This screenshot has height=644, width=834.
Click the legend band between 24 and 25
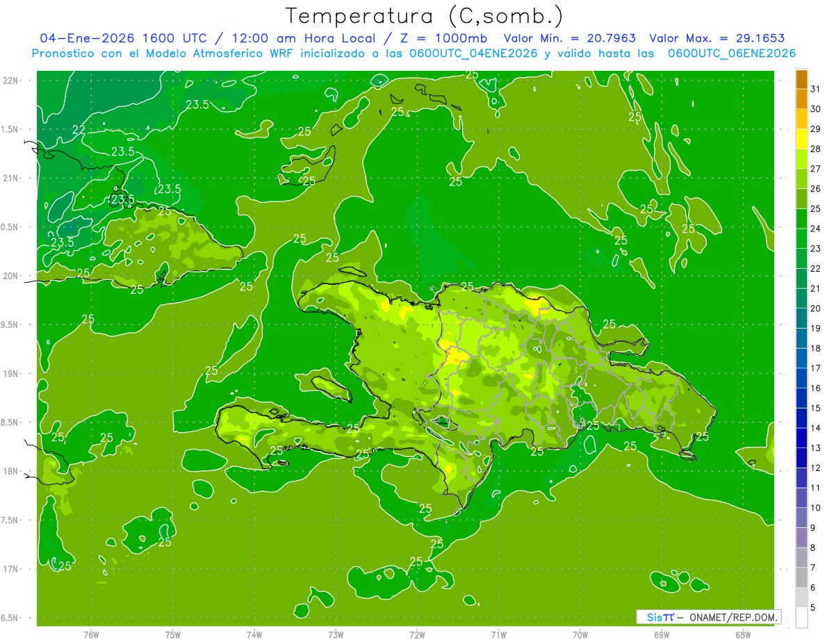(x=801, y=219)
